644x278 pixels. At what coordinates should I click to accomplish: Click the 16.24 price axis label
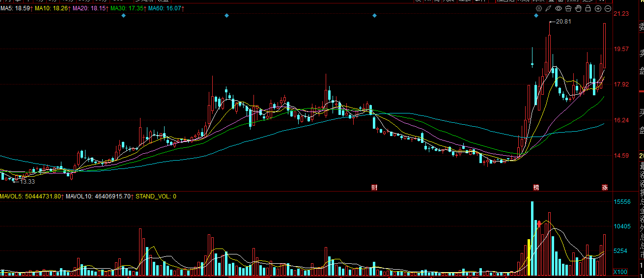tap(621, 120)
